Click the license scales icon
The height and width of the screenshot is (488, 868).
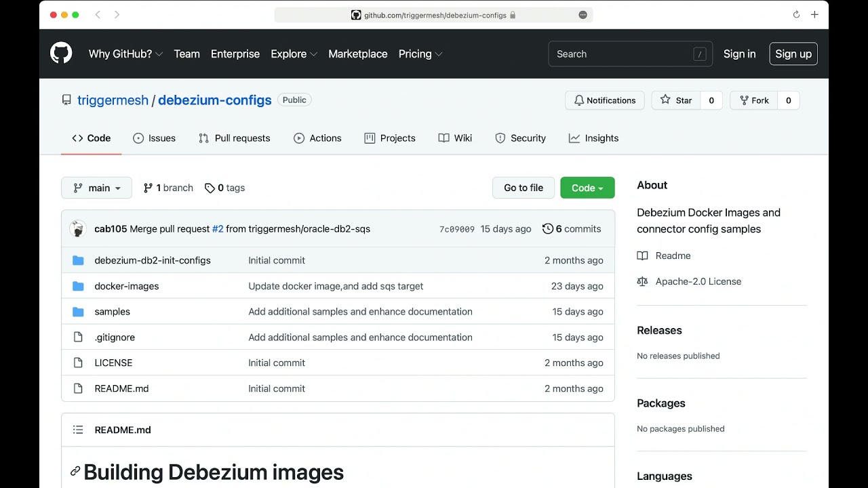(x=642, y=281)
